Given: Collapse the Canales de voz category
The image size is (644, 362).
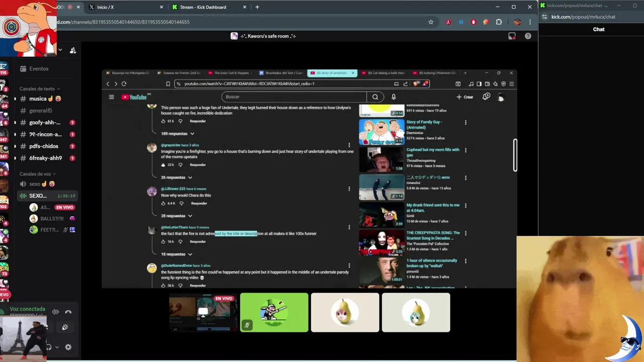Looking at the screenshot, I should [x=38, y=174].
